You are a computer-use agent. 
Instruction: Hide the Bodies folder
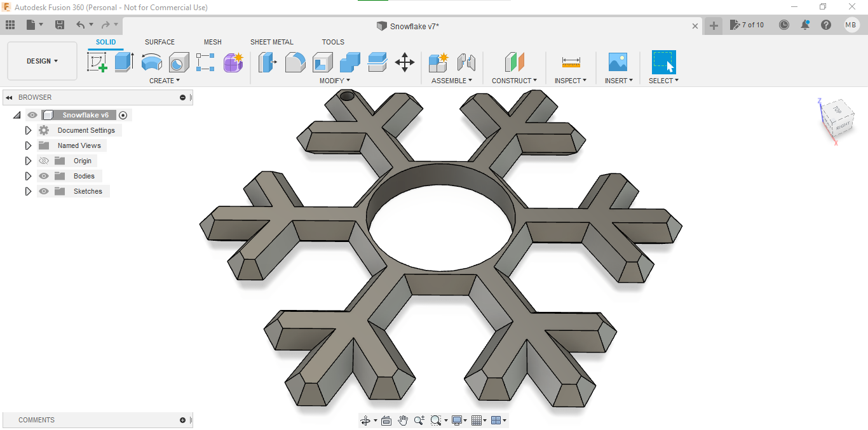click(x=43, y=176)
